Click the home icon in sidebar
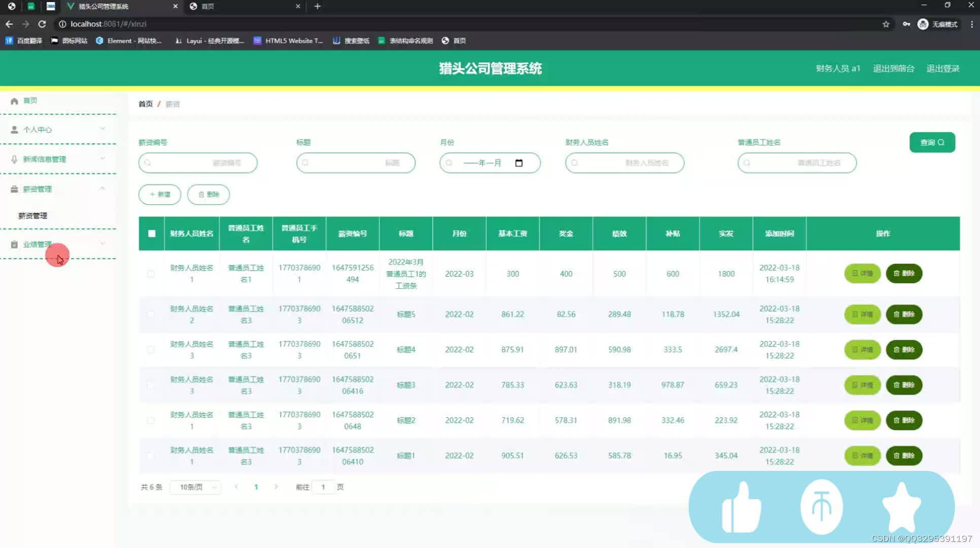Screen dimensions: 980x548 point(14,101)
